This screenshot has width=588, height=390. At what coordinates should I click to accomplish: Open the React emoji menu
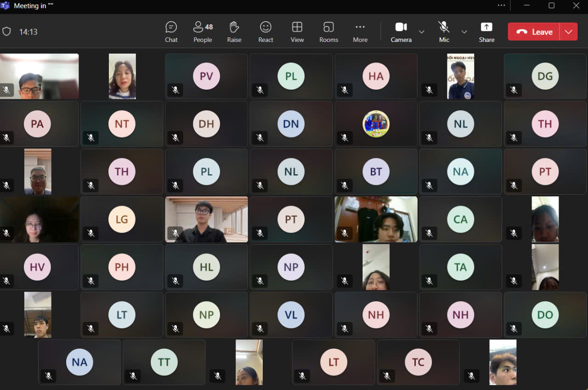(x=266, y=32)
